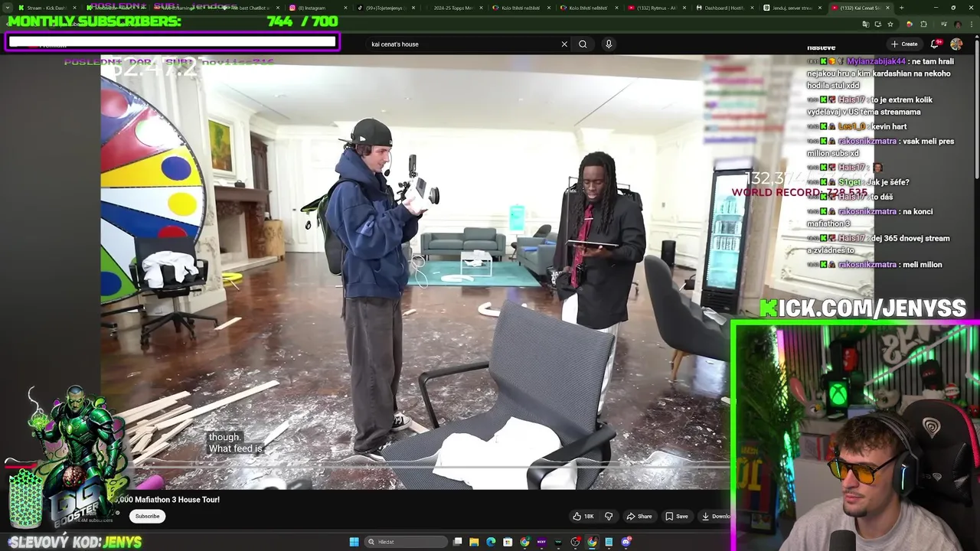Open the Chrome three-dot menu

pyautogui.click(x=971, y=24)
